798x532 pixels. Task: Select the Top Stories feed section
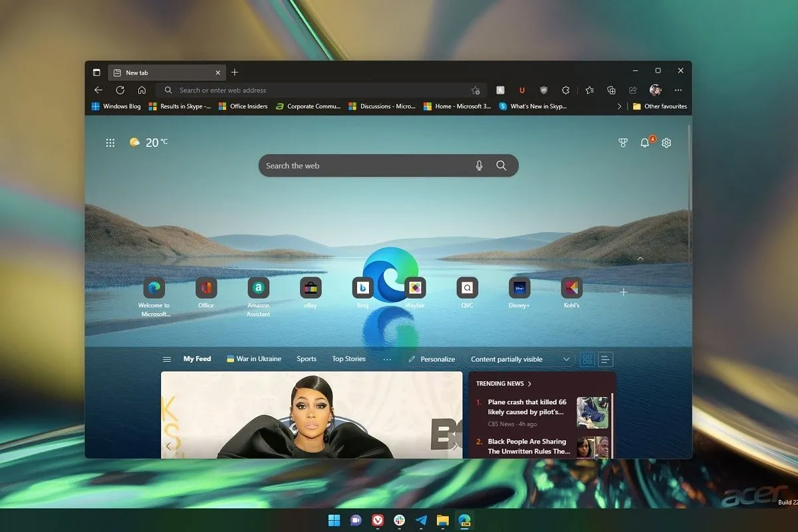coord(348,358)
